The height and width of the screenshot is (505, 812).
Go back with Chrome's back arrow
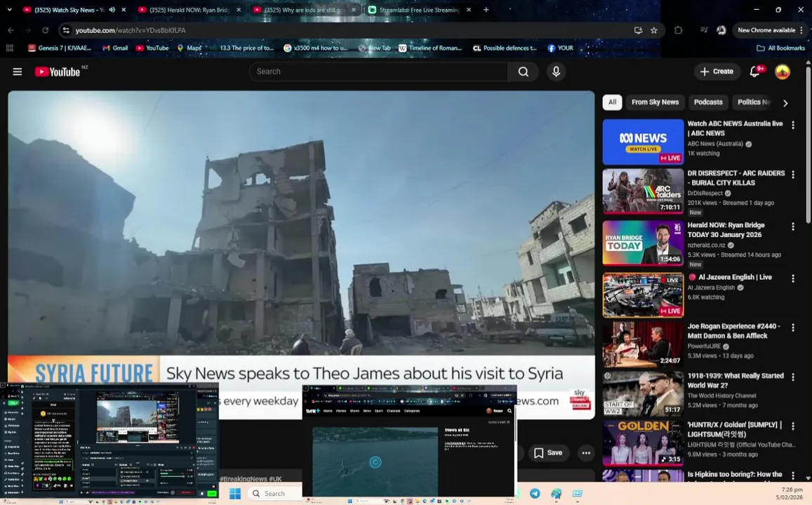point(11,30)
